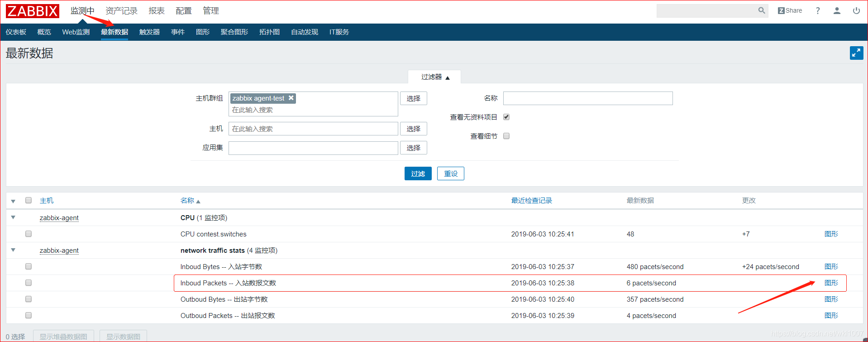This screenshot has height=342, width=868.
Task: Go to the 触发器 submenu
Action: pos(149,32)
